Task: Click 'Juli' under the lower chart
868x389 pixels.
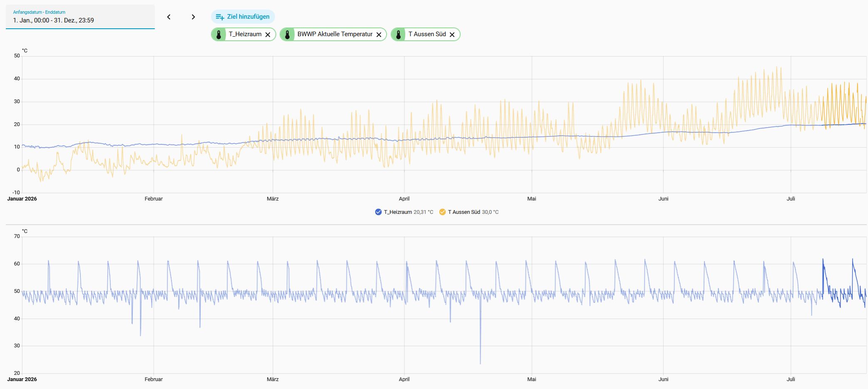Action: coord(791,379)
